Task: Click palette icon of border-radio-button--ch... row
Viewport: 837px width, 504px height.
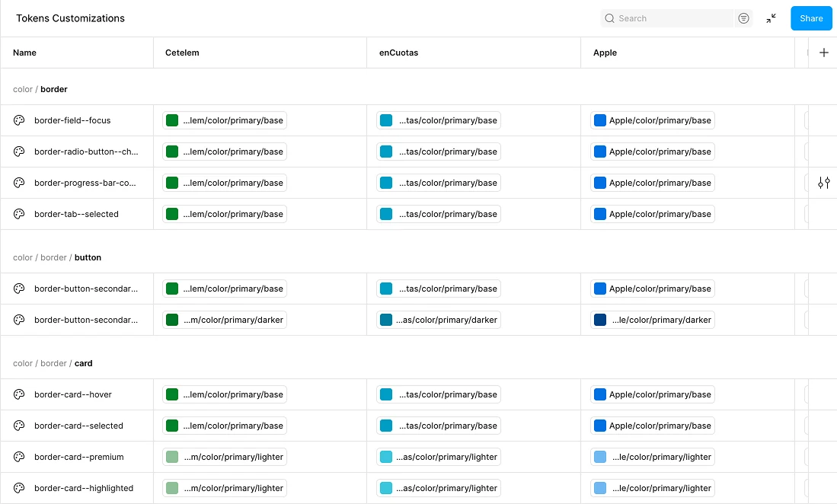Action: pyautogui.click(x=19, y=152)
